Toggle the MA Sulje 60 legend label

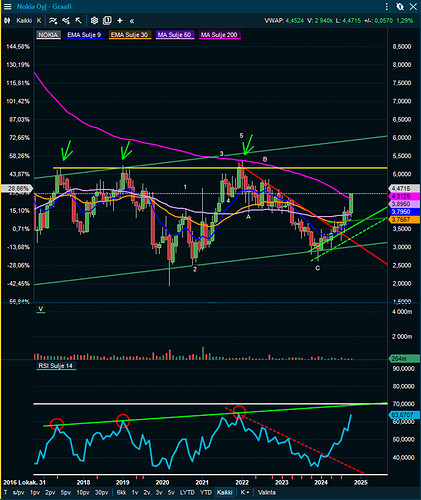point(174,35)
